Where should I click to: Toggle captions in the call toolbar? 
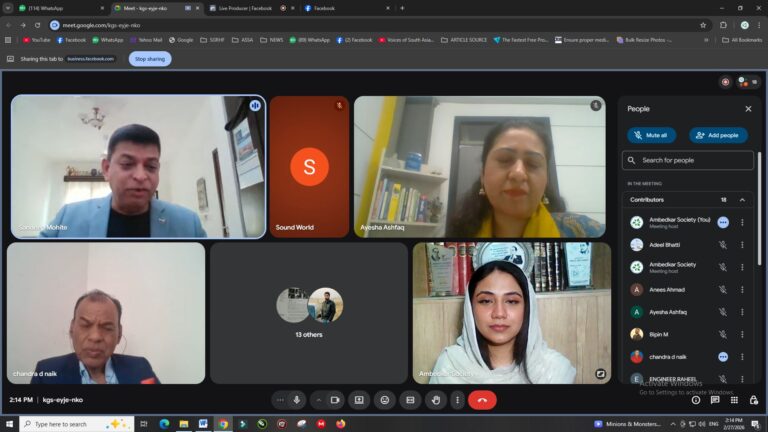pos(409,400)
